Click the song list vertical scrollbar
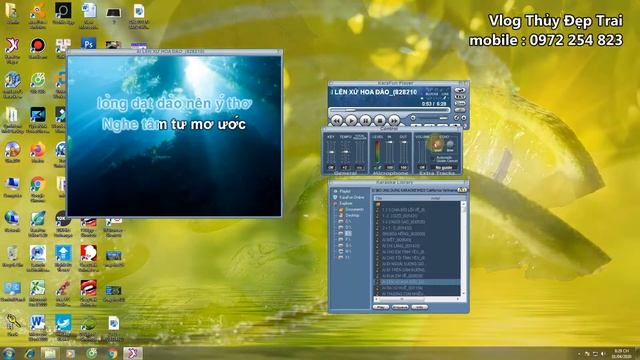The width and height of the screenshot is (640, 360). [463, 249]
